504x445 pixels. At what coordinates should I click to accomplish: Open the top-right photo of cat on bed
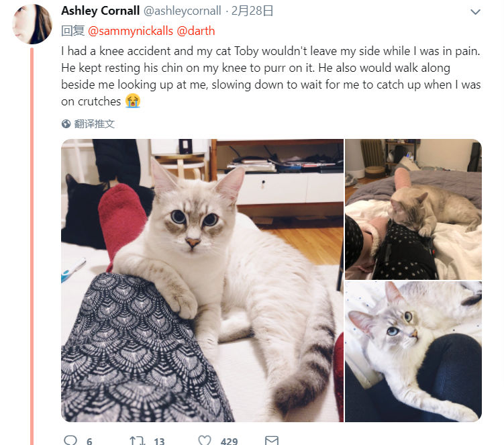click(413, 209)
